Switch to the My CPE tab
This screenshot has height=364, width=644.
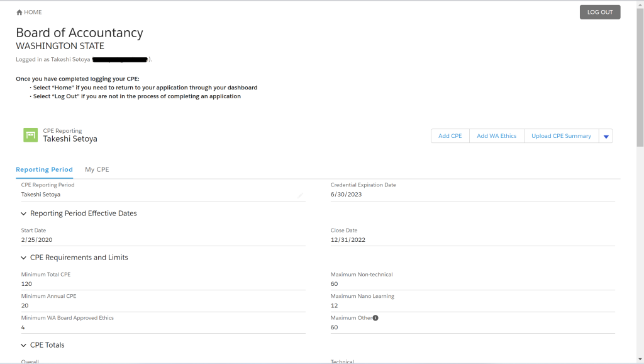[x=97, y=169]
